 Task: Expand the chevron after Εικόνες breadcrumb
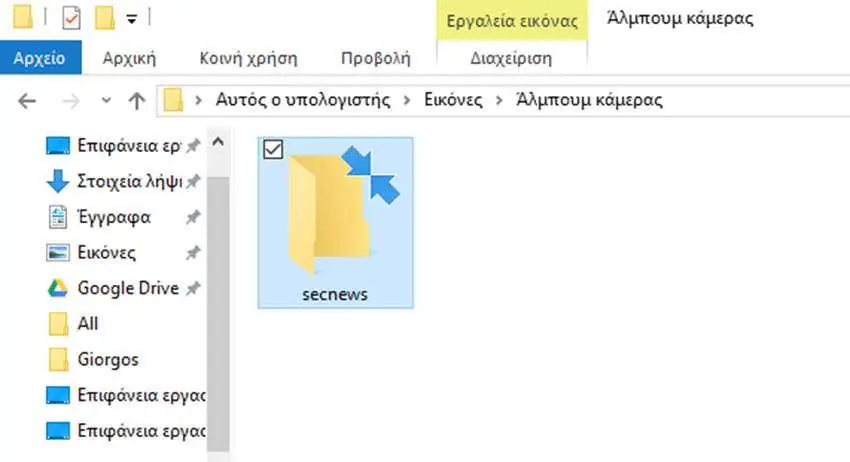(499, 100)
